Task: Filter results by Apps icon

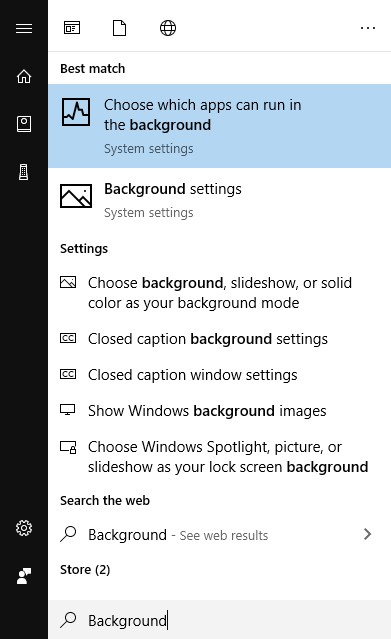Action: click(72, 28)
